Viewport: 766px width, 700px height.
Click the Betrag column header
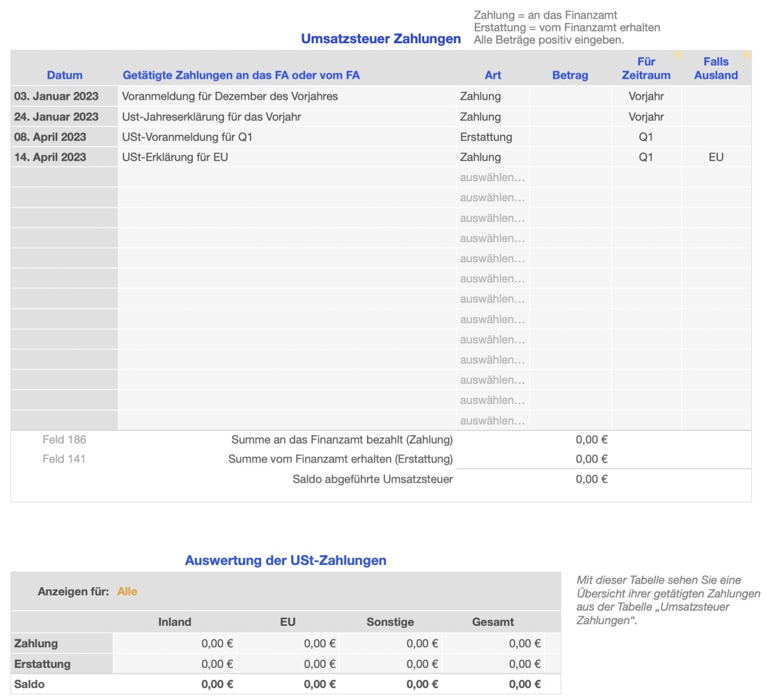pos(570,75)
